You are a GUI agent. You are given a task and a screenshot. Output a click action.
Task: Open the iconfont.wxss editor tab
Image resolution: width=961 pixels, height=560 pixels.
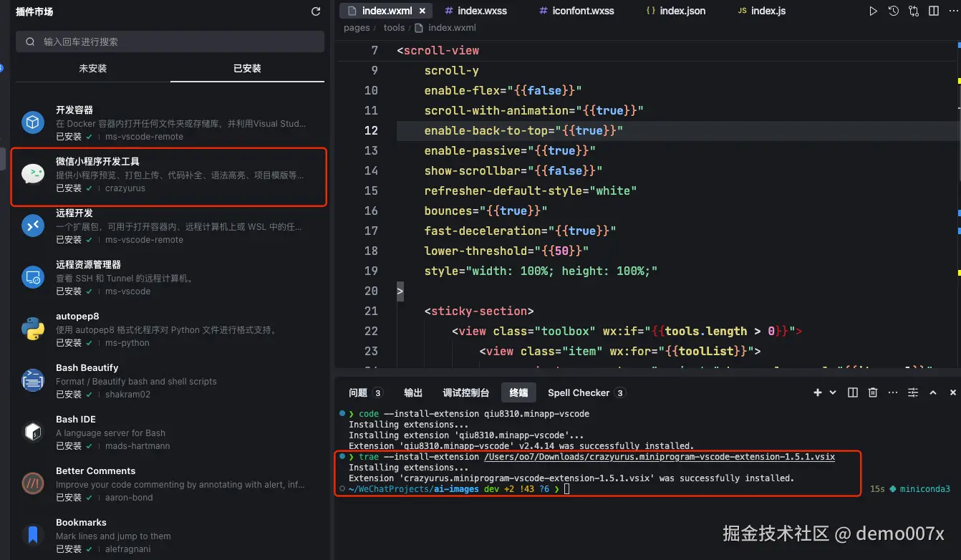coord(576,11)
